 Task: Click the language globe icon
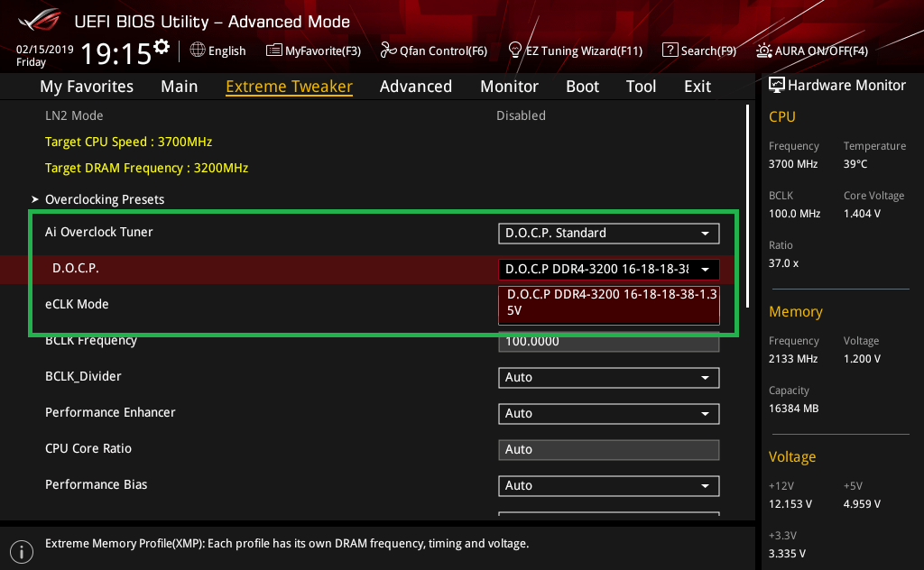pos(198,50)
